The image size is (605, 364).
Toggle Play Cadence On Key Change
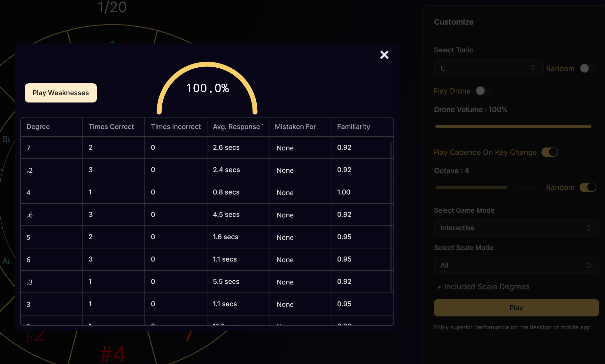[x=550, y=152]
